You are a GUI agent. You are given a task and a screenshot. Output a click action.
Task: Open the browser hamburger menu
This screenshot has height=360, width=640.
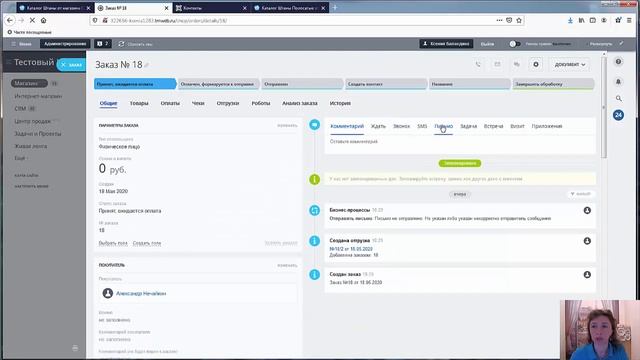tap(629, 20)
